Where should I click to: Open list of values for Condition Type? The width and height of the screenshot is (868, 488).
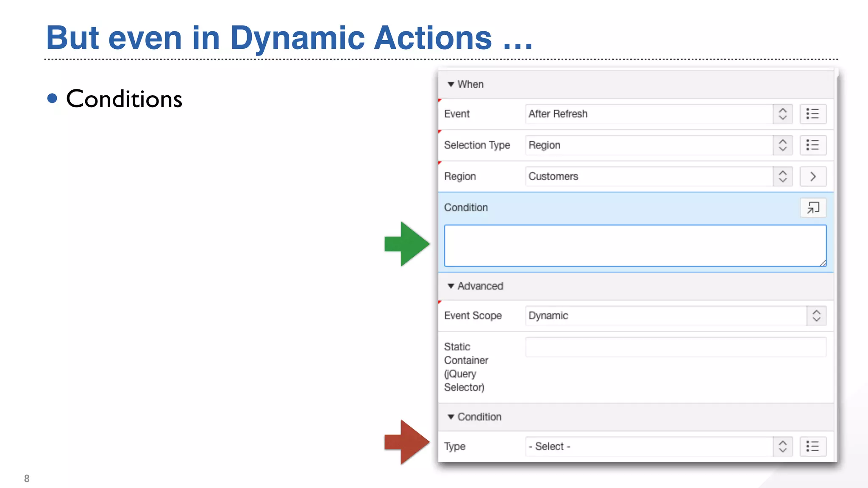[x=813, y=446]
